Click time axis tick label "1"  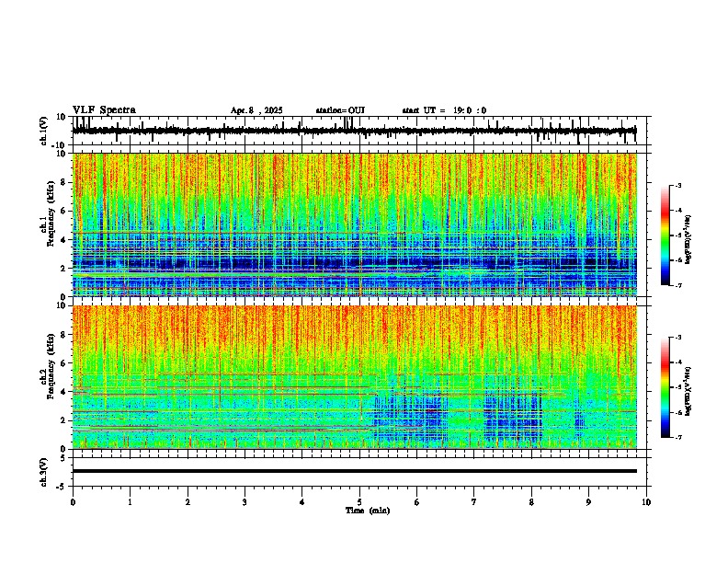pyautogui.click(x=130, y=502)
